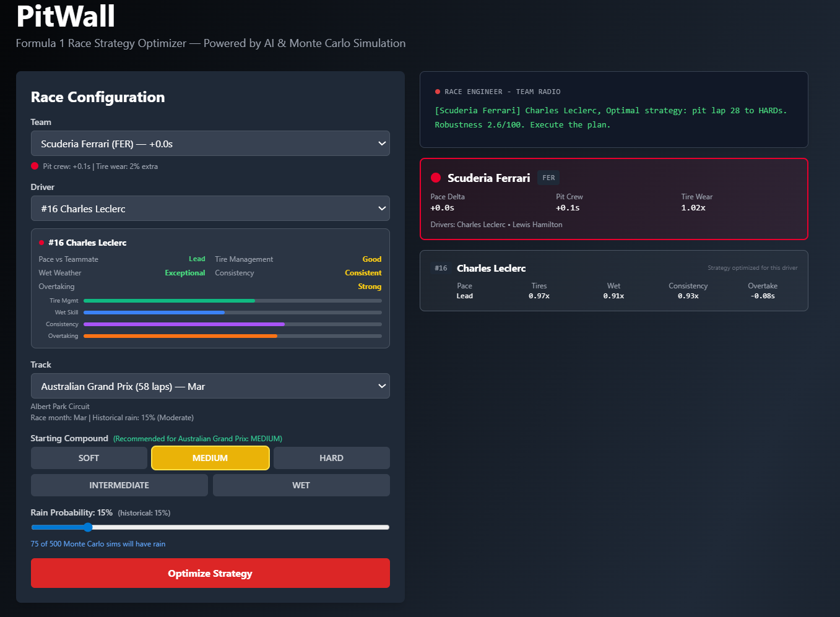
Task: Open the Driver dropdown showing Charles Leclerc
Action: [210, 209]
